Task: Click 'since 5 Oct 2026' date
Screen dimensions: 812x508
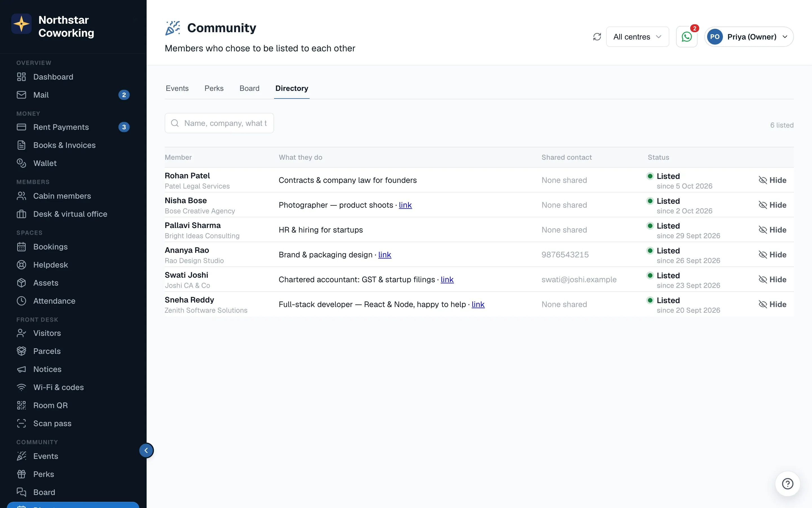Action: click(685, 187)
